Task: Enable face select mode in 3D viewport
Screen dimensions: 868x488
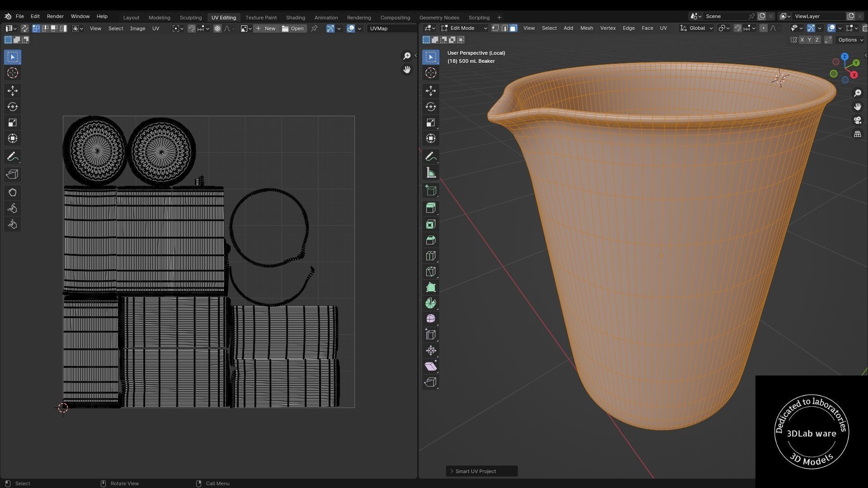Action: coord(513,28)
